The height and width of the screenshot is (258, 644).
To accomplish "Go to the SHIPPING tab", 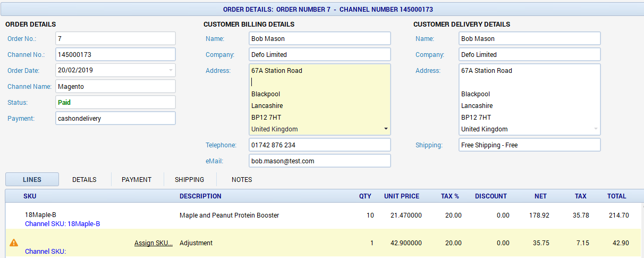I will [x=189, y=180].
